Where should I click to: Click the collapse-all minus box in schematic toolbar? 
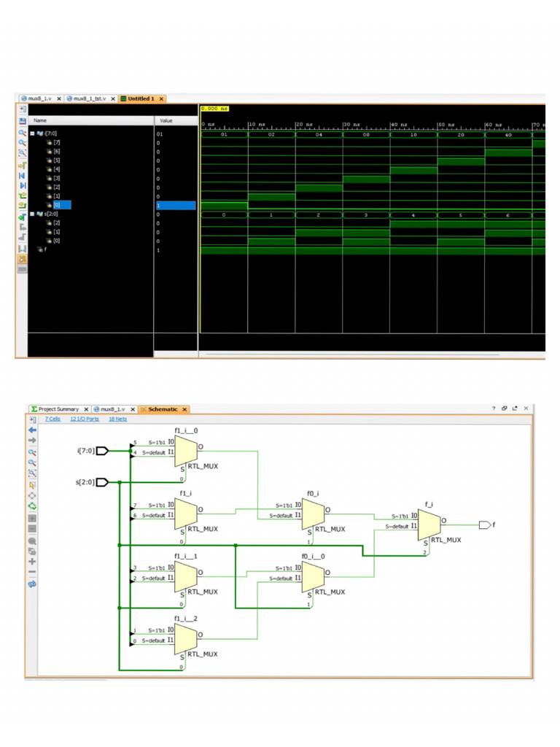tap(32, 528)
